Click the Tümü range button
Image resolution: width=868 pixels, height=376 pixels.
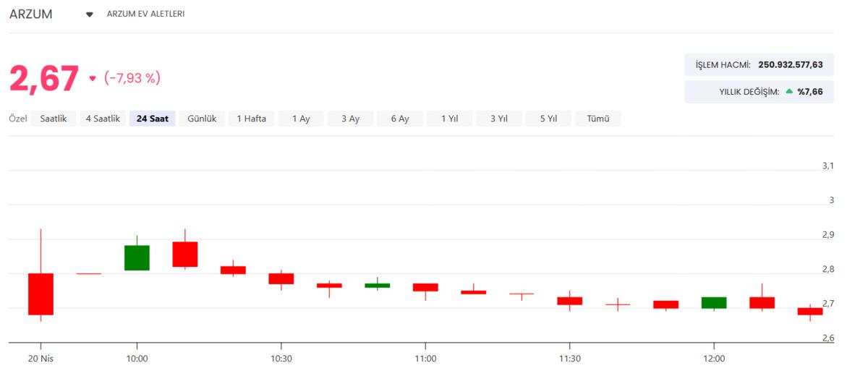pyautogui.click(x=597, y=119)
